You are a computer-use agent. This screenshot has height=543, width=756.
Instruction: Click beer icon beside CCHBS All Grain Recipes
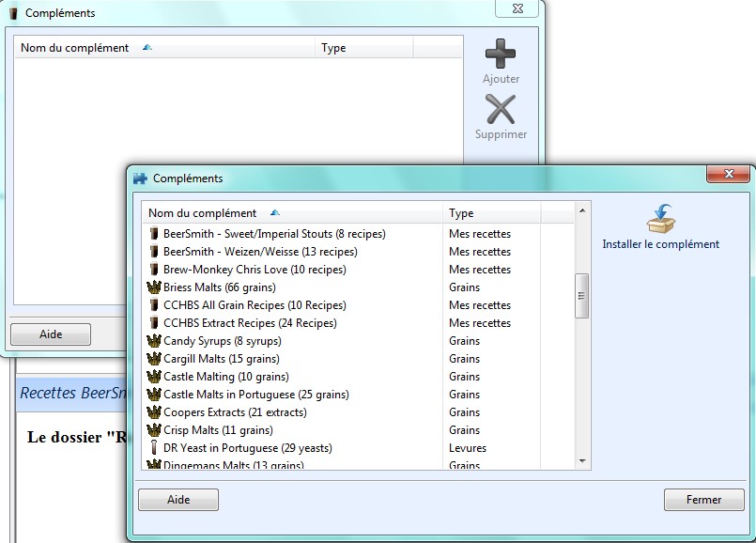click(x=154, y=305)
